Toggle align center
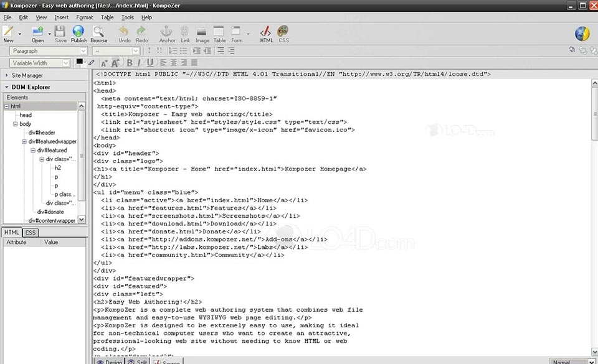 coord(174,63)
